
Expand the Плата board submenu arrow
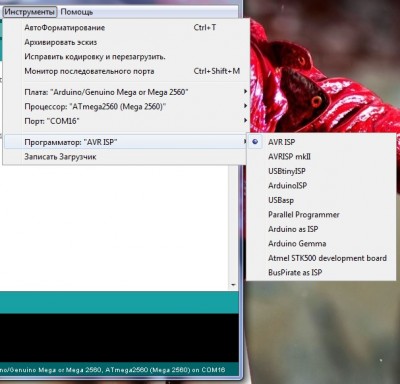tap(245, 91)
